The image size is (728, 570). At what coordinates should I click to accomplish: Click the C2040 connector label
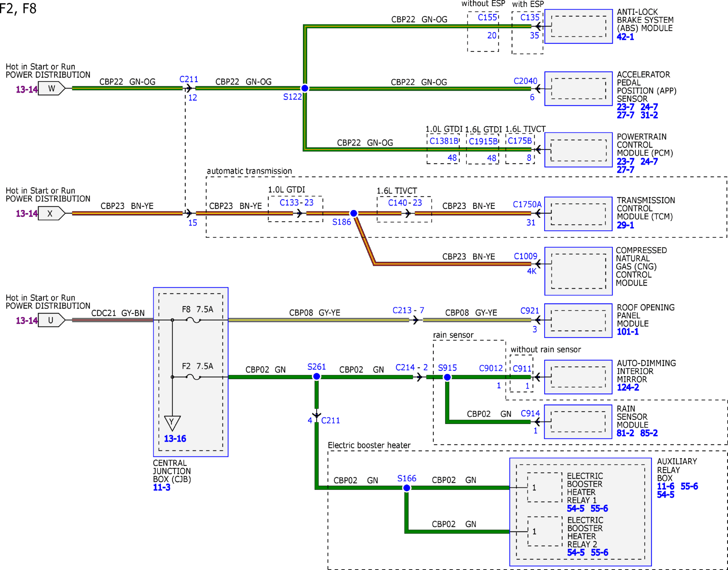pyautogui.click(x=525, y=81)
